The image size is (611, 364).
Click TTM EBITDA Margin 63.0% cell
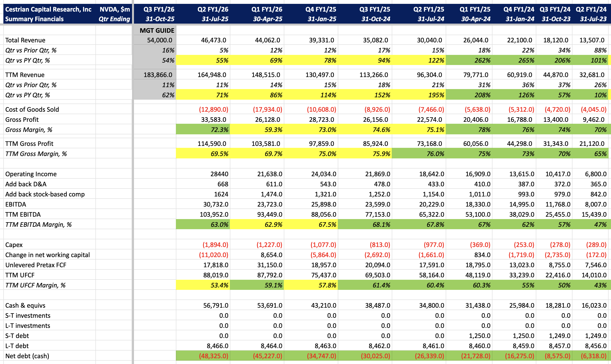(x=219, y=224)
